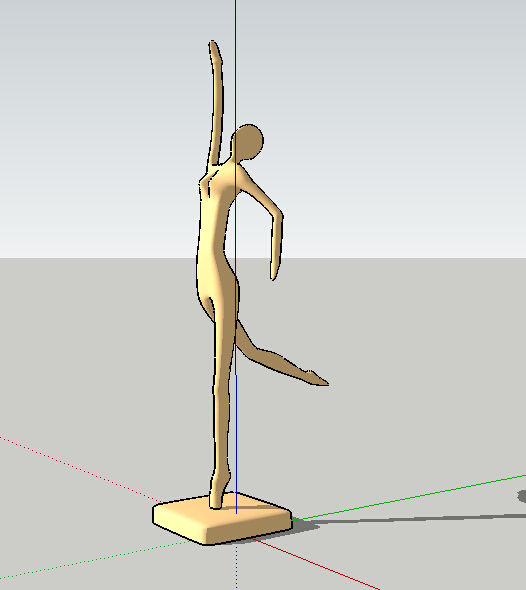
Task: Click the dotted red axis line
Action: point(81,470)
